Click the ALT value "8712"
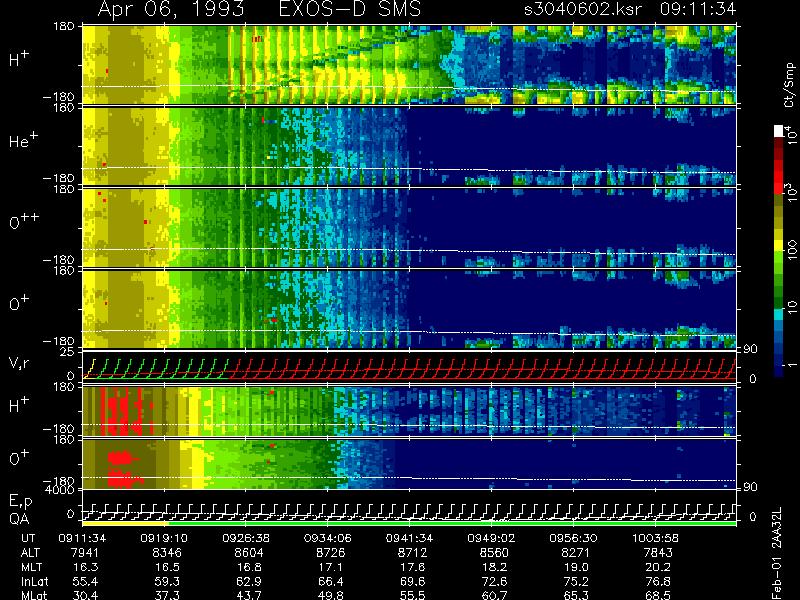 [412, 553]
